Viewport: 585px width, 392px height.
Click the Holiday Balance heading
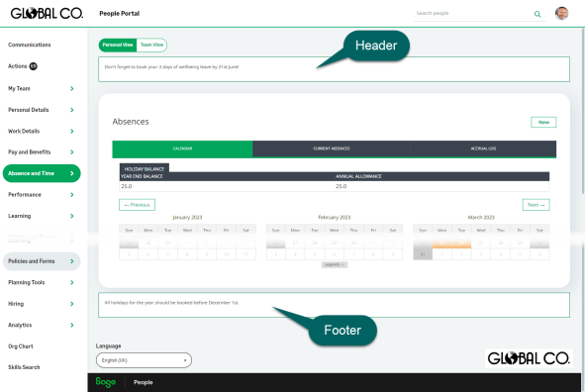tap(144, 169)
